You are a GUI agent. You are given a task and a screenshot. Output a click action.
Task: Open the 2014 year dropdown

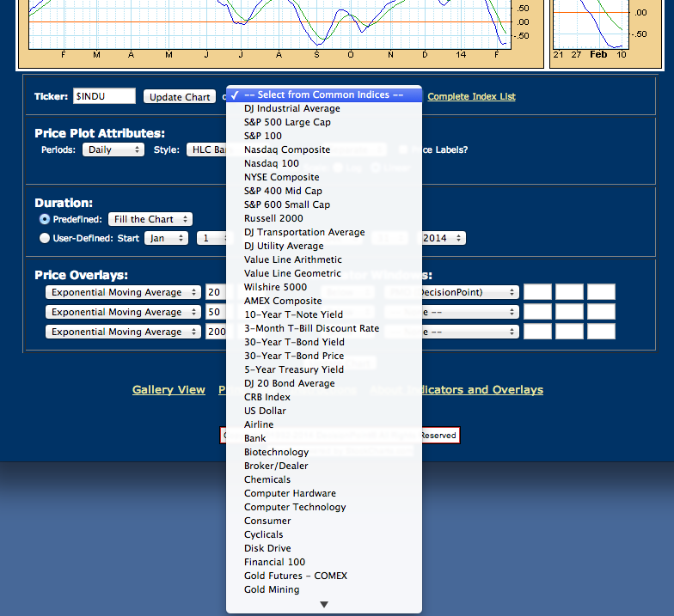(x=442, y=238)
